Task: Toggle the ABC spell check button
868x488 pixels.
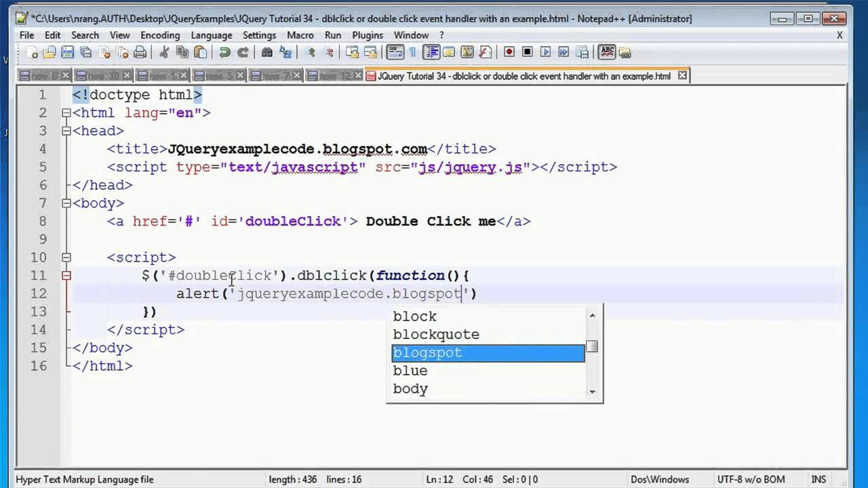Action: click(606, 52)
